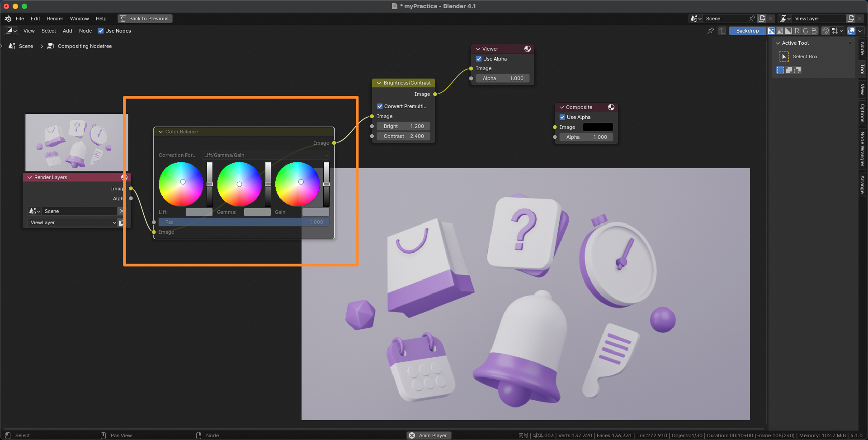This screenshot has width=868, height=440.
Task: Open the Edit menu
Action: 35,19
